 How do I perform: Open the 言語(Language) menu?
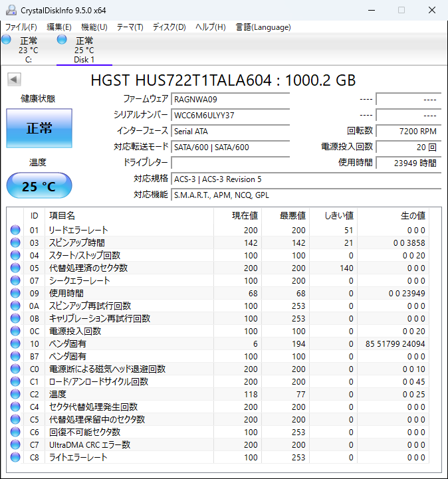pos(263,27)
